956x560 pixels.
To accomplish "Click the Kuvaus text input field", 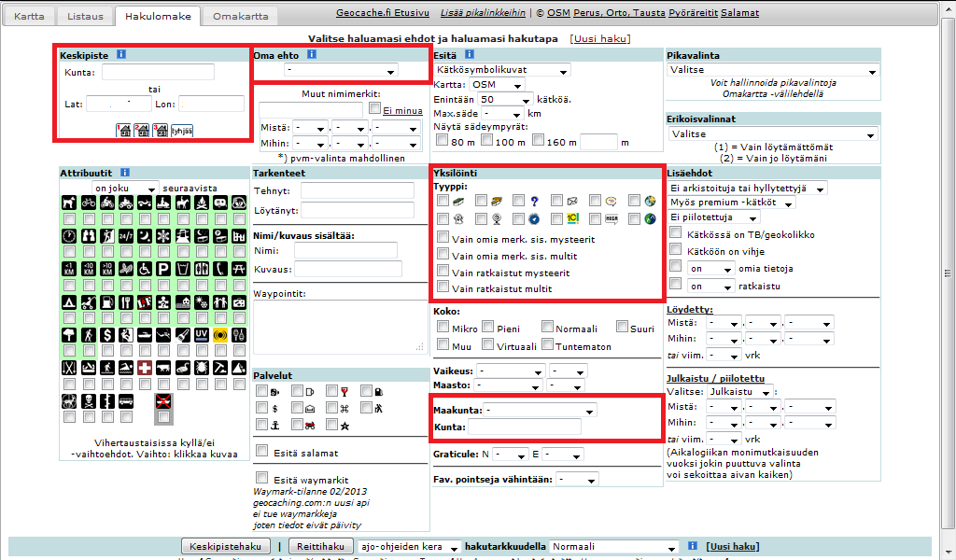I will (347, 270).
